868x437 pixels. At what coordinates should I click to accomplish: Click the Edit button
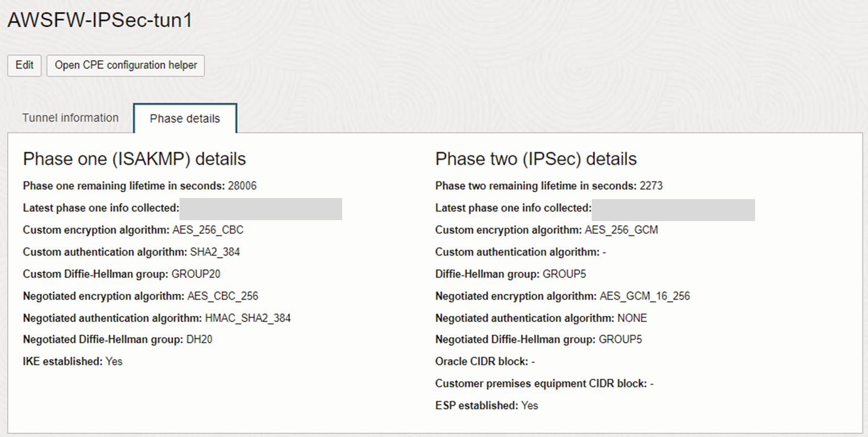[24, 65]
